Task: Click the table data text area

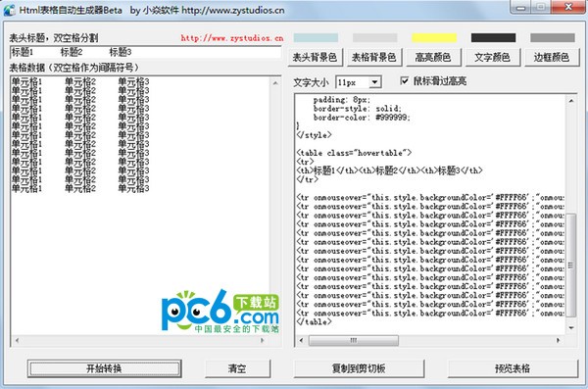Action: pos(140,205)
